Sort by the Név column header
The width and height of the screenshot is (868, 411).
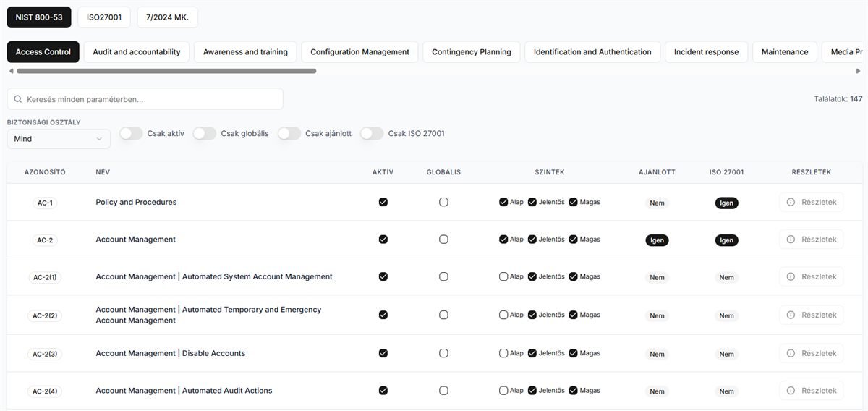coord(103,172)
